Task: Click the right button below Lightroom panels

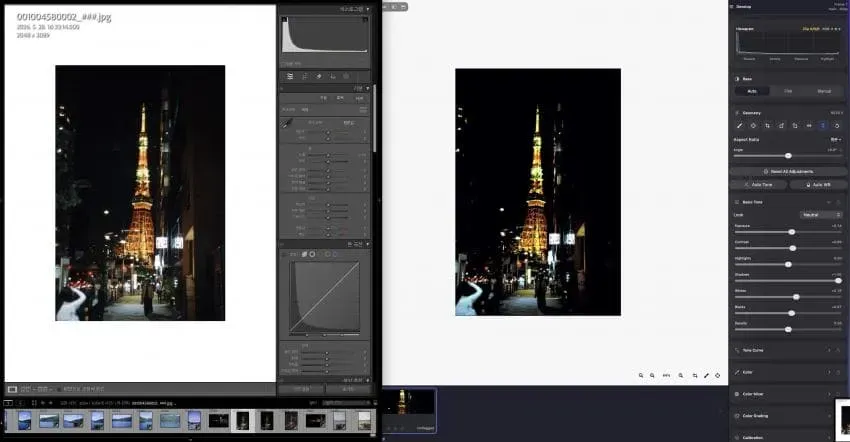Action: (348, 389)
